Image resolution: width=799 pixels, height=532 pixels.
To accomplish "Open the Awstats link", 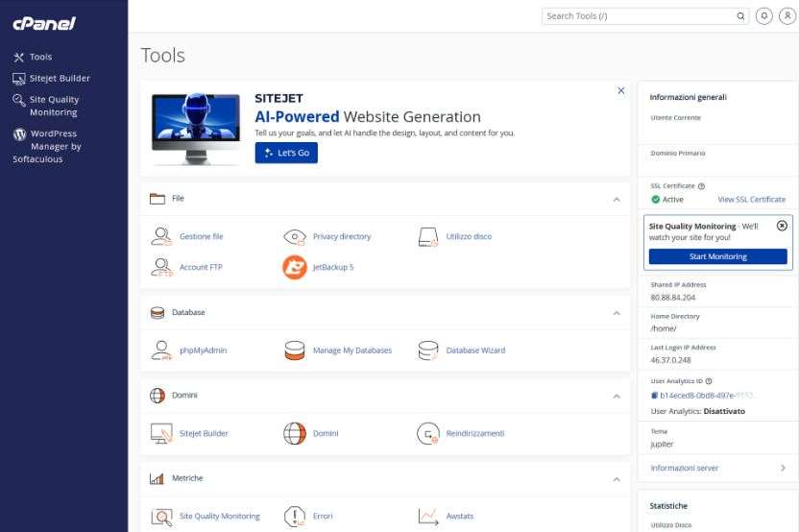I will (460, 517).
